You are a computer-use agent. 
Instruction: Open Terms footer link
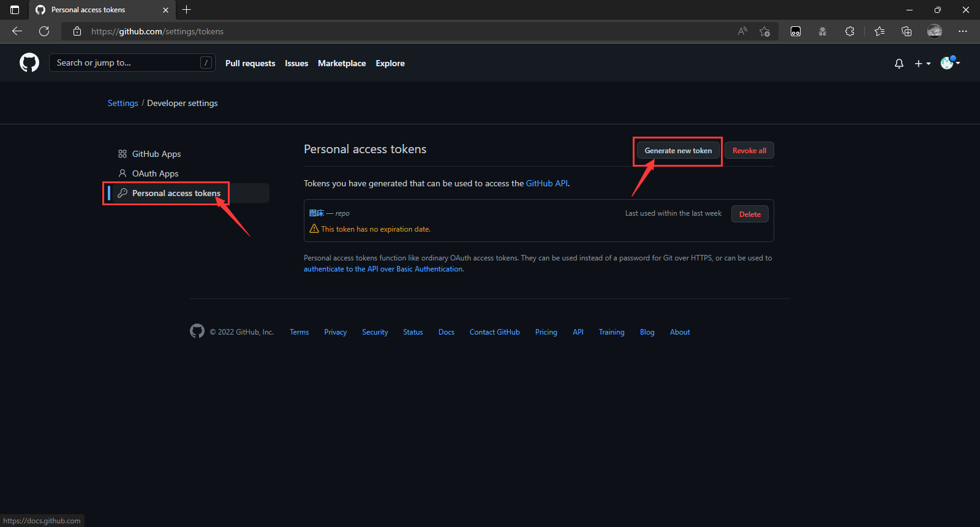coord(300,332)
